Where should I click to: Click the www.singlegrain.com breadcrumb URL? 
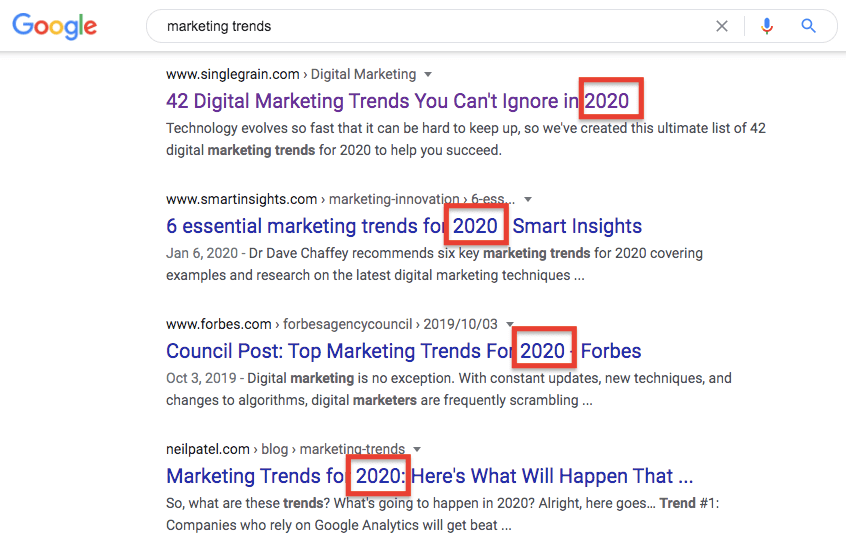233,74
